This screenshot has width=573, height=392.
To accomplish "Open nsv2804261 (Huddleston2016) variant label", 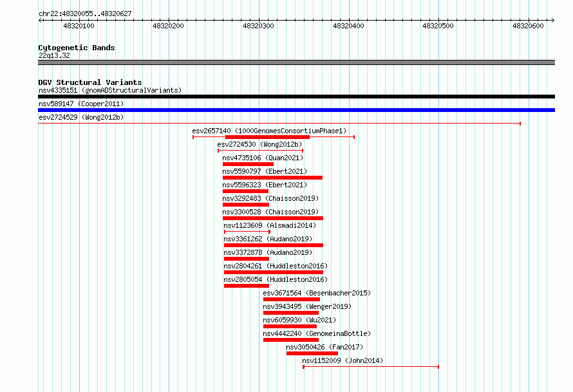I will pos(276,266).
